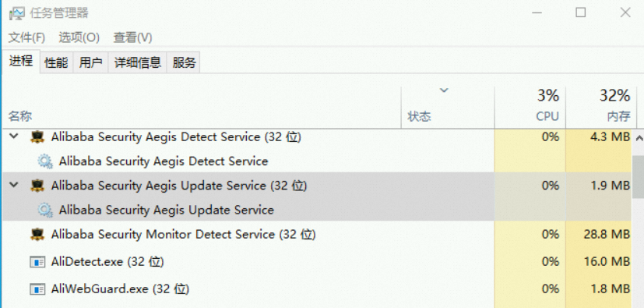Viewport: 644px width, 308px height.
Task: Click the sort chevron above 状态 column
Action: pyautogui.click(x=444, y=90)
